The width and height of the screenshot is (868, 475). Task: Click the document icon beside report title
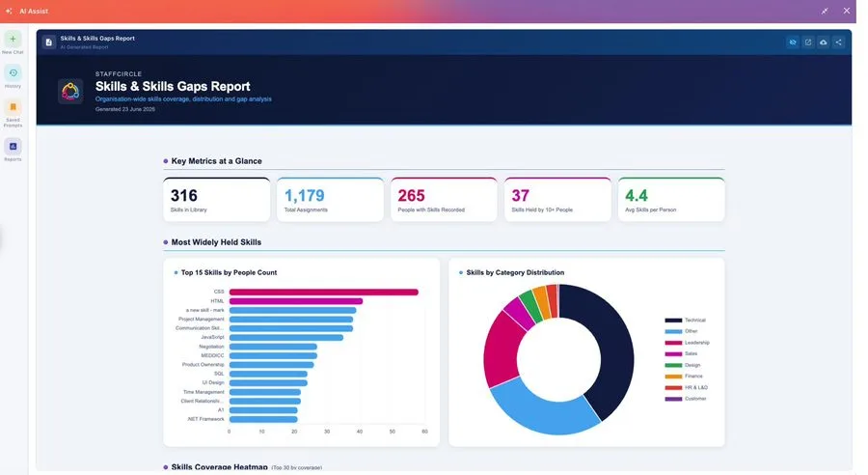[49, 42]
